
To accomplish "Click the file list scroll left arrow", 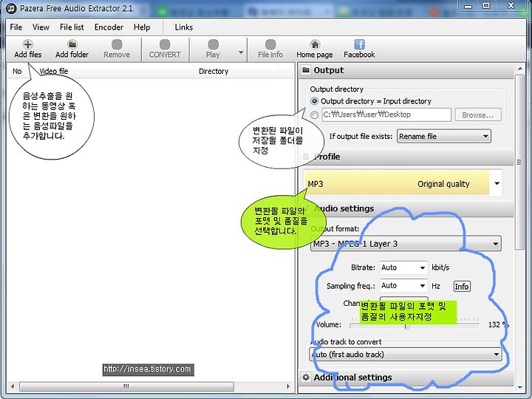I will click(x=13, y=386).
